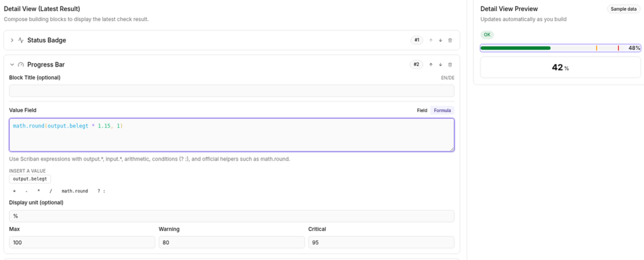This screenshot has height=260, width=644.
Task: Click the Block Title input field
Action: tap(232, 90)
